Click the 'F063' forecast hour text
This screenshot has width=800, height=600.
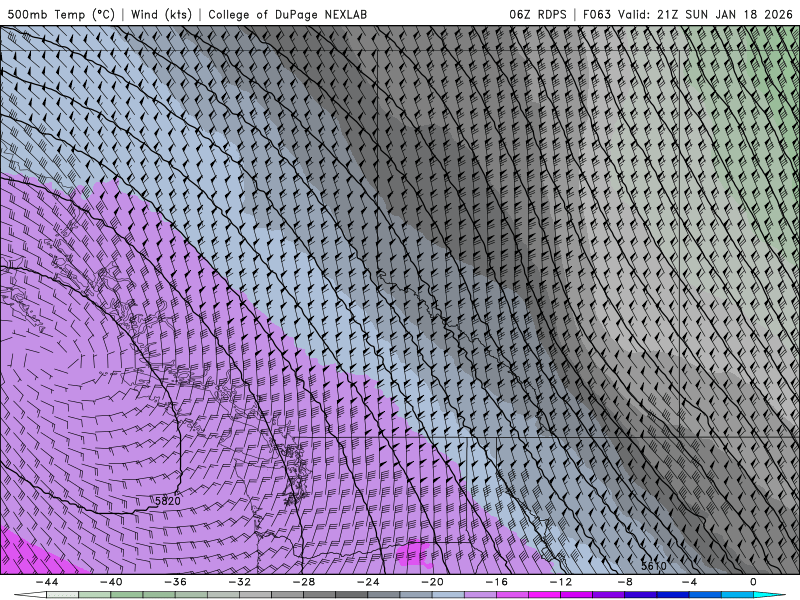(x=596, y=14)
